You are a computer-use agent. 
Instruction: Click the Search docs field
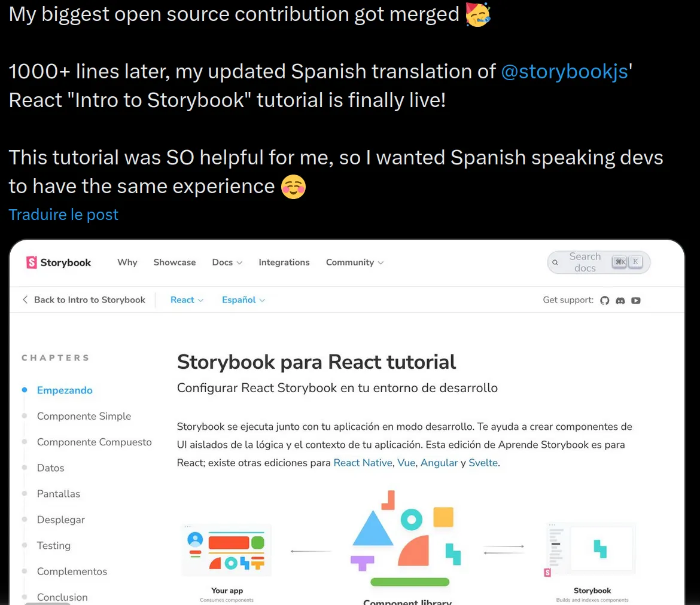click(598, 262)
